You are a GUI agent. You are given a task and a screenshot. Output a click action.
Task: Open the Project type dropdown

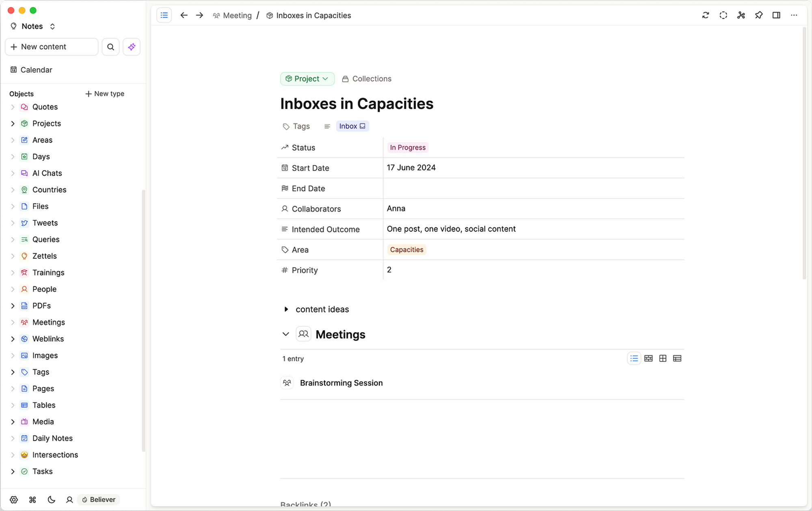[x=307, y=79]
